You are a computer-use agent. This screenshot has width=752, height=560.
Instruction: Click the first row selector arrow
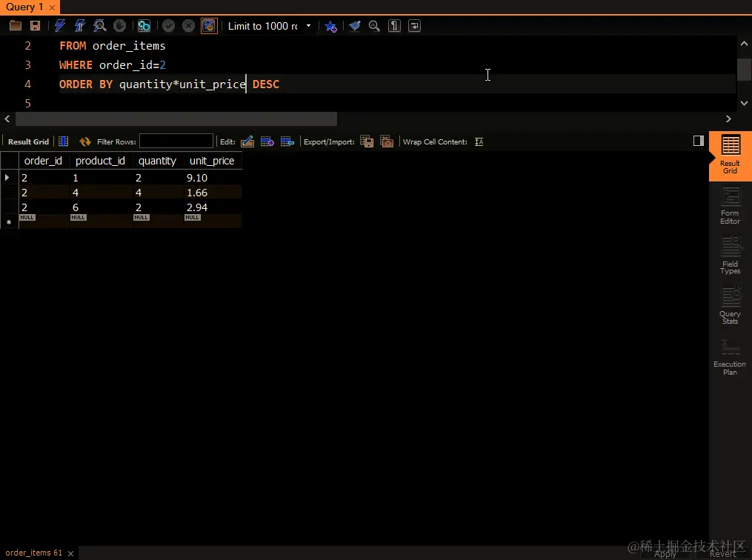(x=7, y=177)
